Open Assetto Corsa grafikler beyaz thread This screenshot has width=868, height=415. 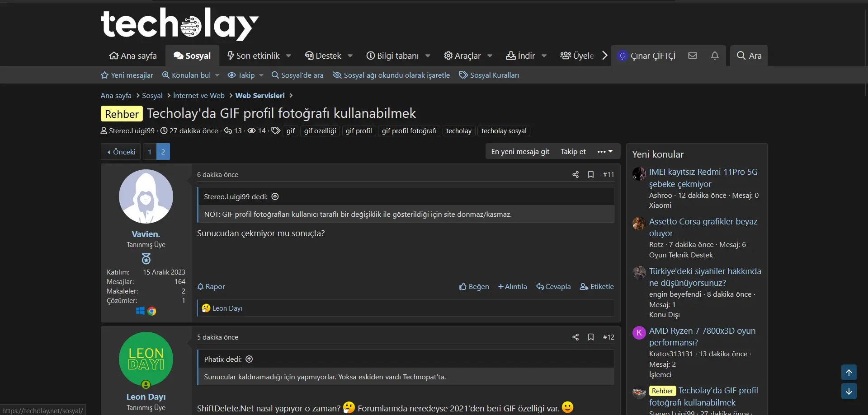[x=703, y=227]
